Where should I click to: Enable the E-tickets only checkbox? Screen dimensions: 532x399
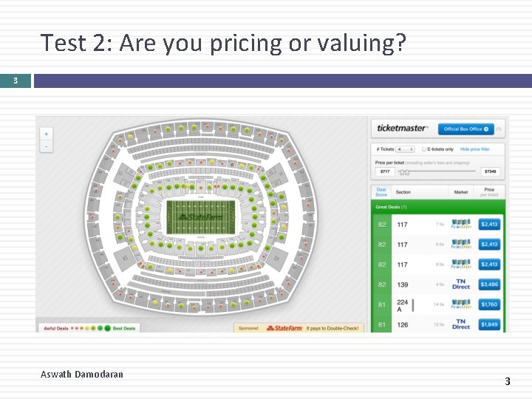[424, 149]
